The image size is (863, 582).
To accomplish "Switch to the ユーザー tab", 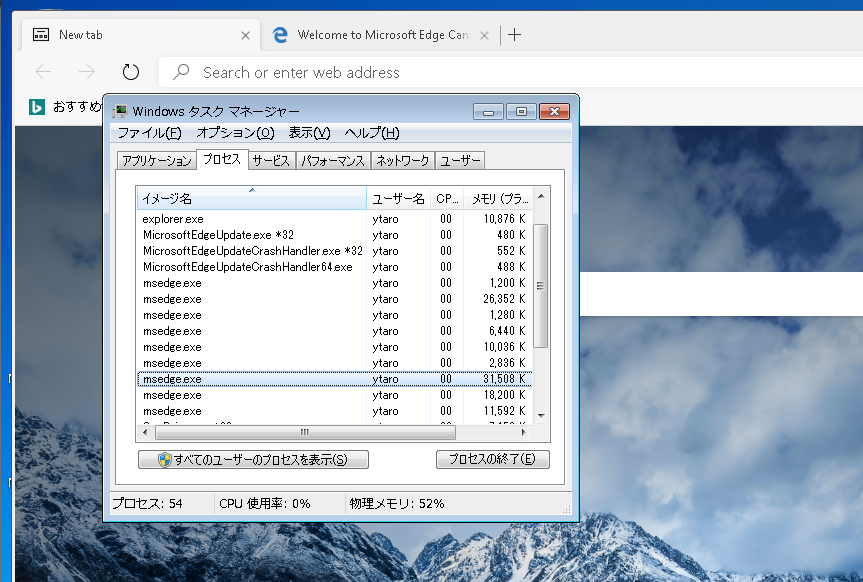I will [460, 160].
